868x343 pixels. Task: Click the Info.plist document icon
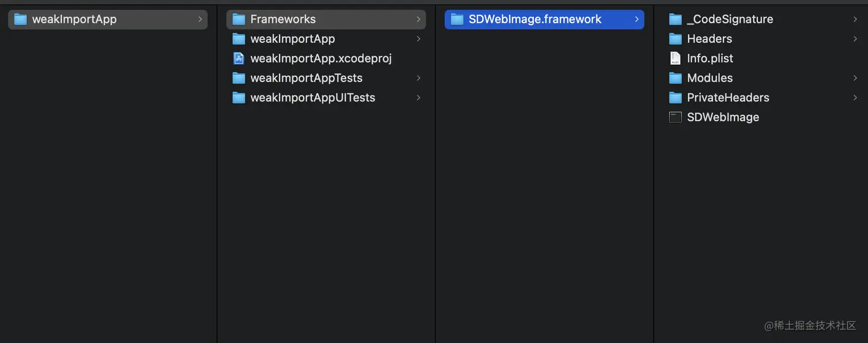(x=676, y=59)
